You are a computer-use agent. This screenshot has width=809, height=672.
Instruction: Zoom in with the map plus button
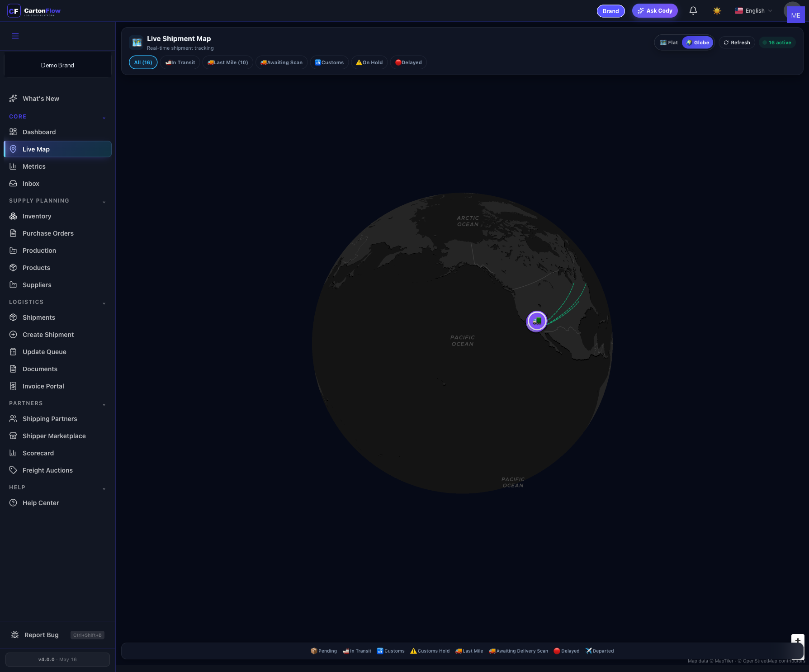coord(798,640)
